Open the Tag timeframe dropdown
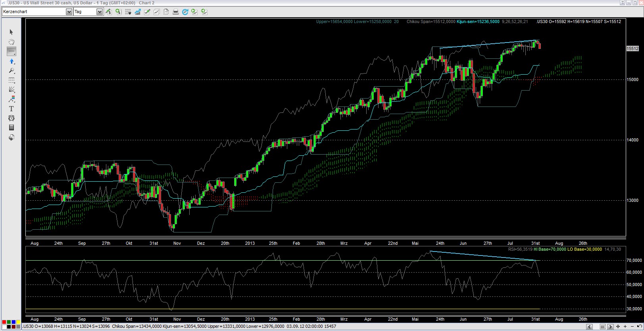This screenshot has height=331, width=644. (99, 12)
